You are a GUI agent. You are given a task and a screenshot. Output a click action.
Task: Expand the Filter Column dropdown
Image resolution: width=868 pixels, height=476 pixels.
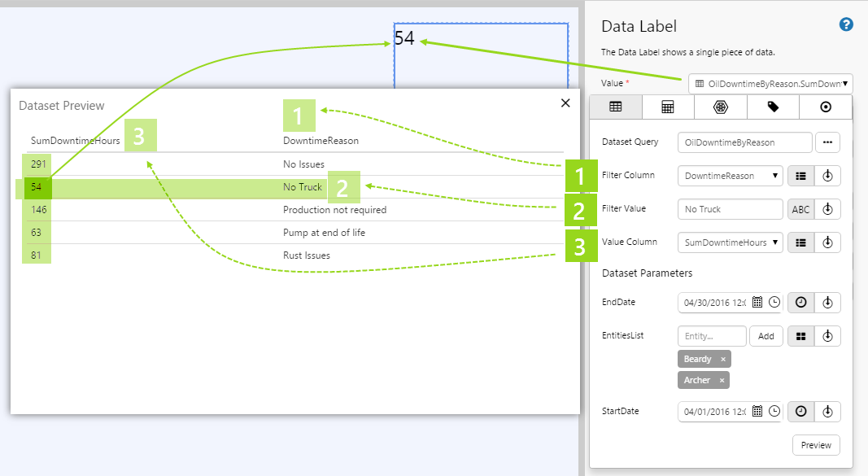pyautogui.click(x=730, y=176)
